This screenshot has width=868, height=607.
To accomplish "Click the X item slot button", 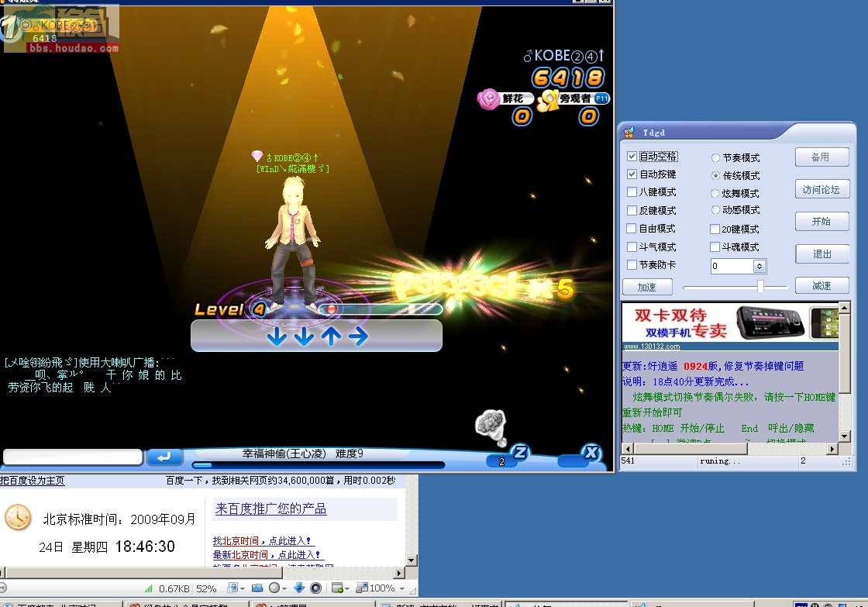I will coord(591,453).
